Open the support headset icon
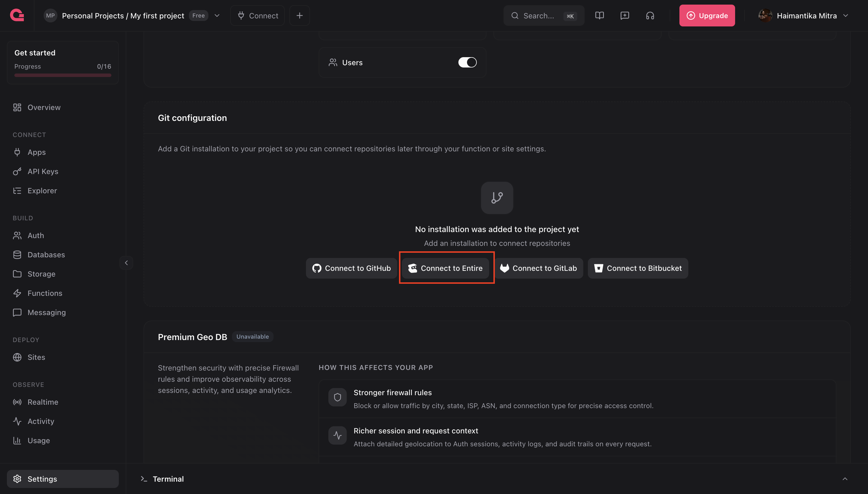Viewport: 868px width, 494px height. point(650,16)
